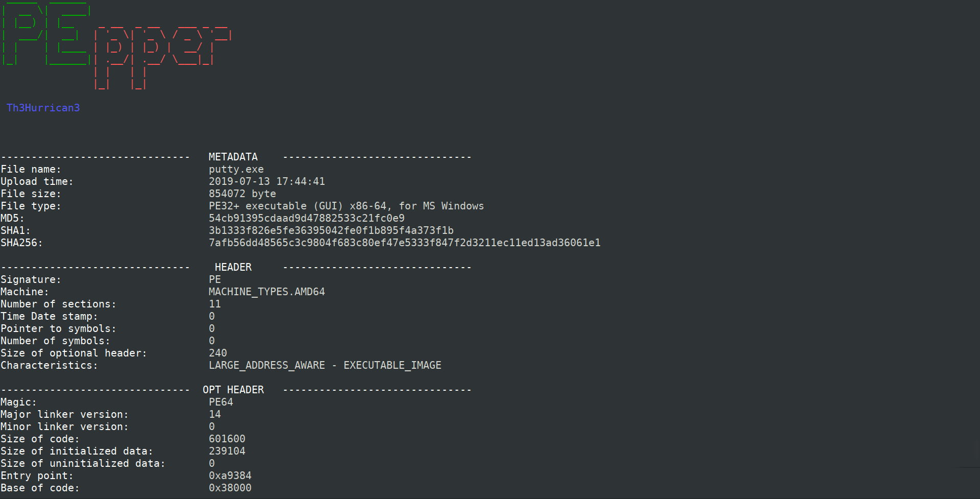Screen dimensions: 980x499
Task: Click the file size 854072 byte value
Action: click(x=242, y=194)
